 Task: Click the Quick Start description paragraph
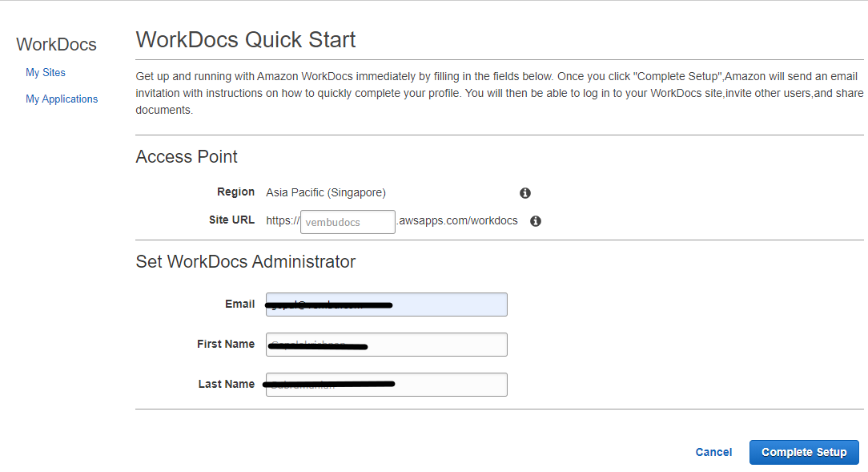pos(500,93)
